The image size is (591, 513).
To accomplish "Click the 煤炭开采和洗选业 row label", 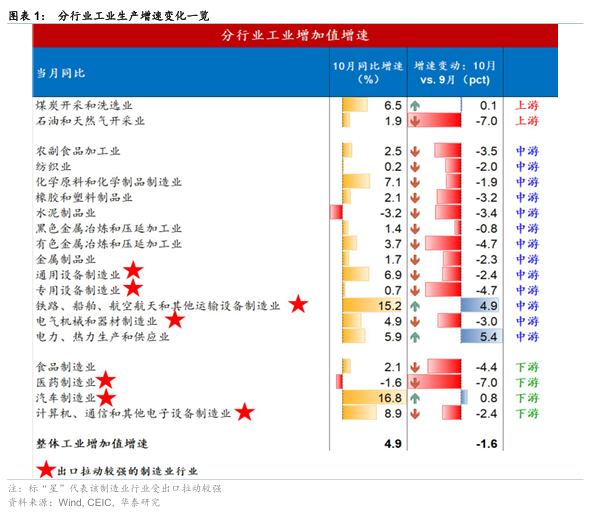I will pos(84,106).
